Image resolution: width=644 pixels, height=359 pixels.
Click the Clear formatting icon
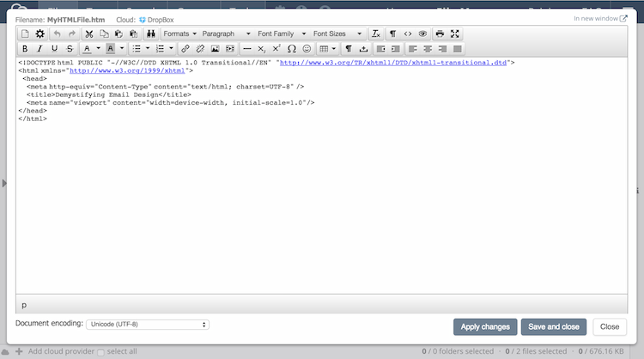tap(375, 33)
